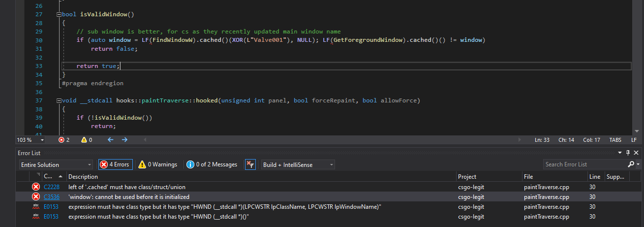
Task: Click the Error List panel title
Action: (x=29, y=153)
